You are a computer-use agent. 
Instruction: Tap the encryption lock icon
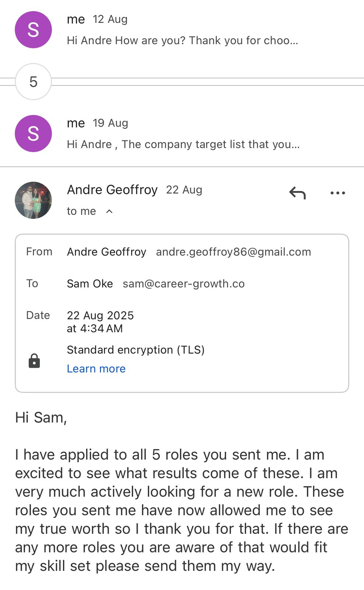coord(34,361)
